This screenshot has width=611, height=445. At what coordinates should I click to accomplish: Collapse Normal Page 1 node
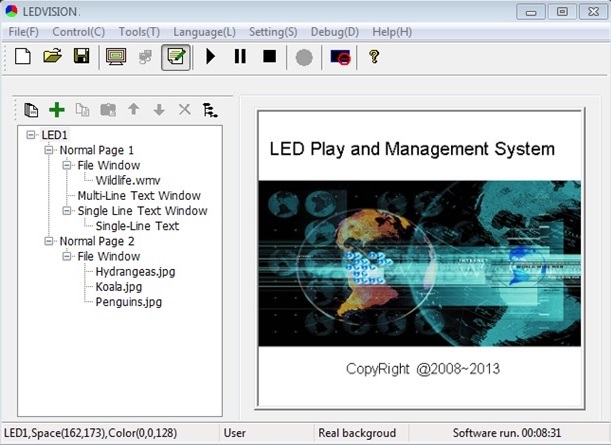(49, 150)
